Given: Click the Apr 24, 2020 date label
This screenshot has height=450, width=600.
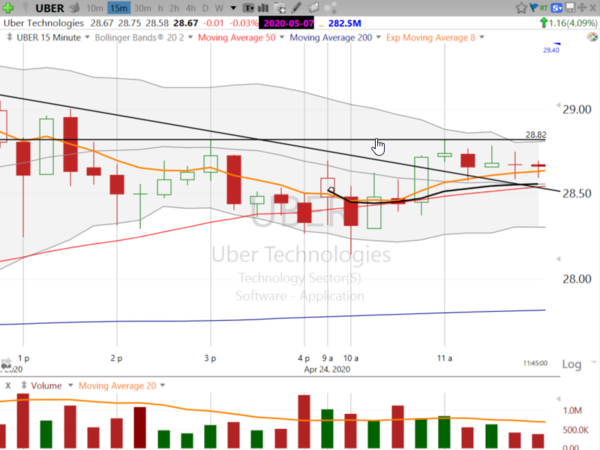Looking at the screenshot, I should click(327, 369).
